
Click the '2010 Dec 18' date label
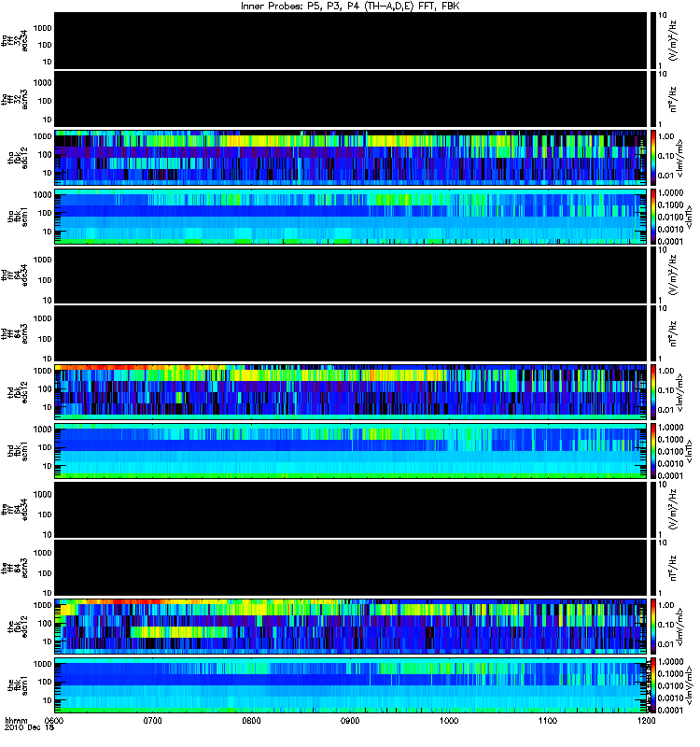click(29, 728)
